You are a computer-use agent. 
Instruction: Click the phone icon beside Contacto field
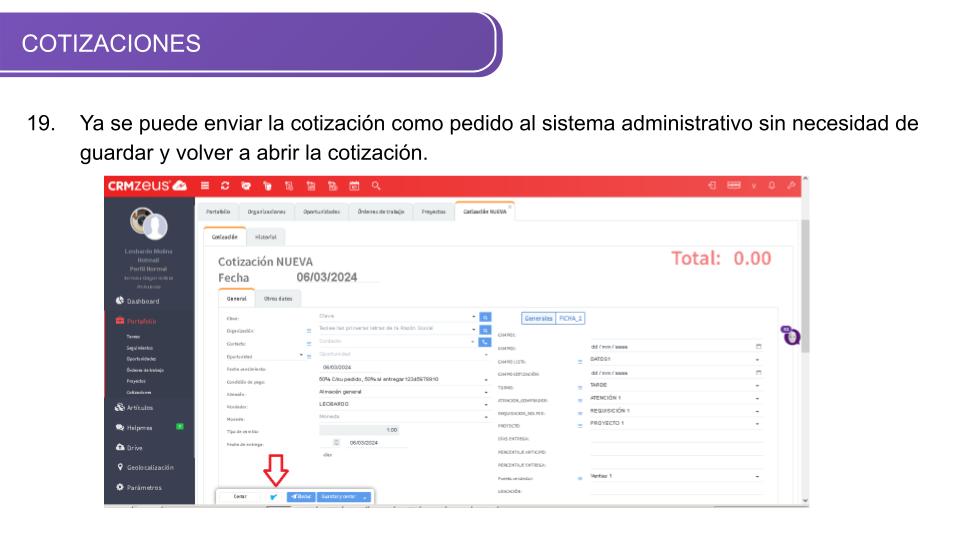pos(485,342)
